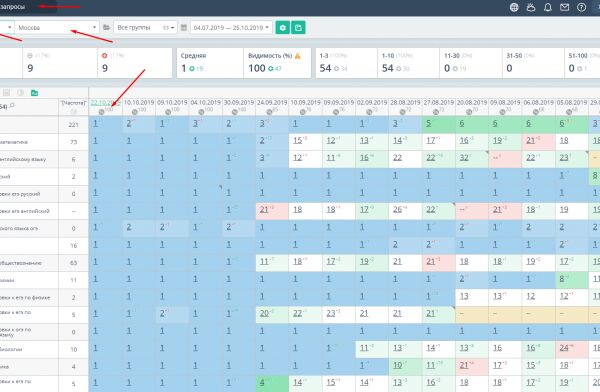Switch to the запросы tab
This screenshot has width=600, height=392.
coord(13,7)
